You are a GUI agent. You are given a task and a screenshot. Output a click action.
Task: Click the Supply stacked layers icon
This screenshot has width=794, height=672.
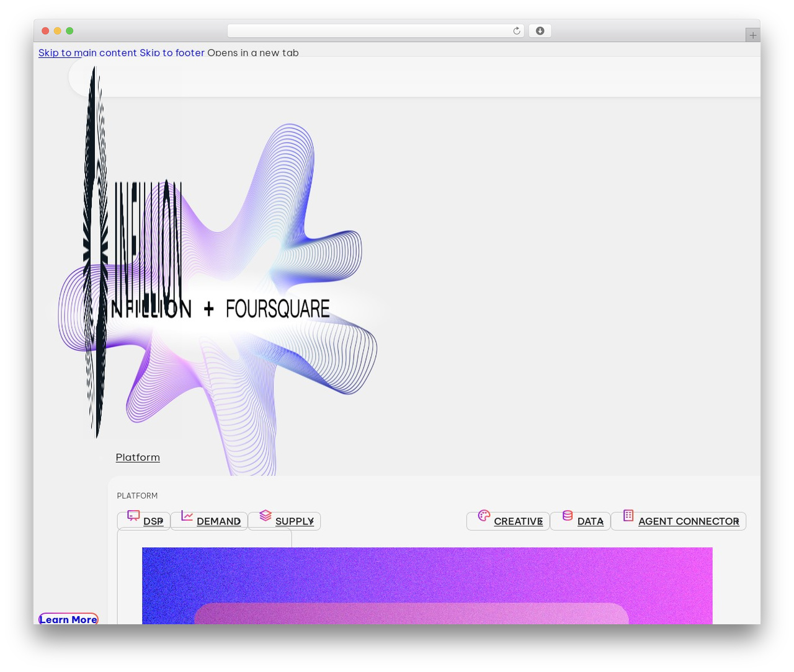point(265,515)
